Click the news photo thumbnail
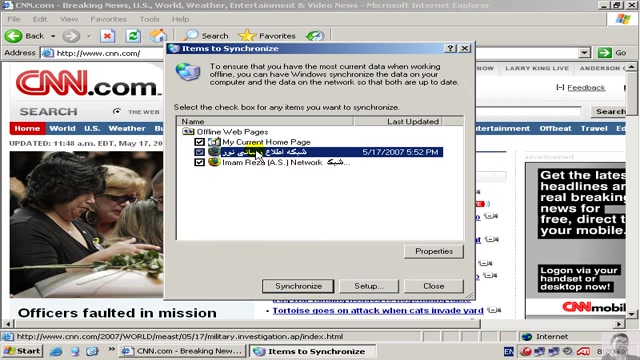Image resolution: width=640 pixels, height=360 pixels. (x=87, y=224)
